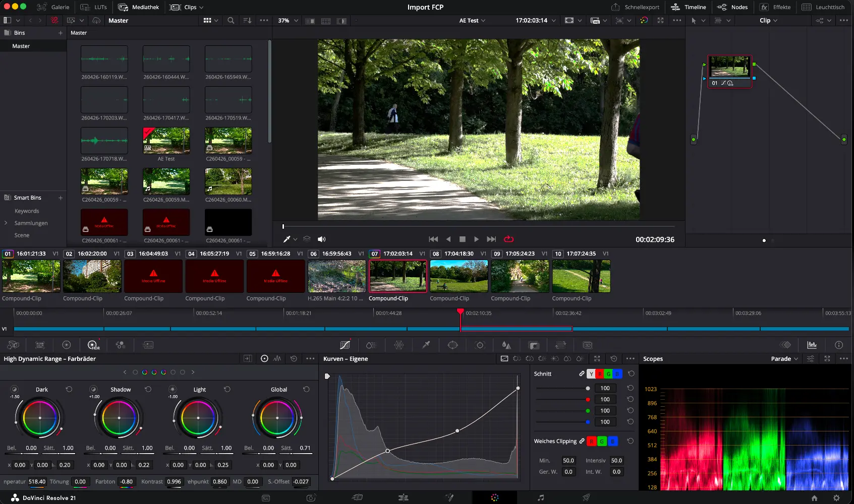The image size is (854, 504).
Task: Open the Clip node mode dropdown
Action: [768, 21]
